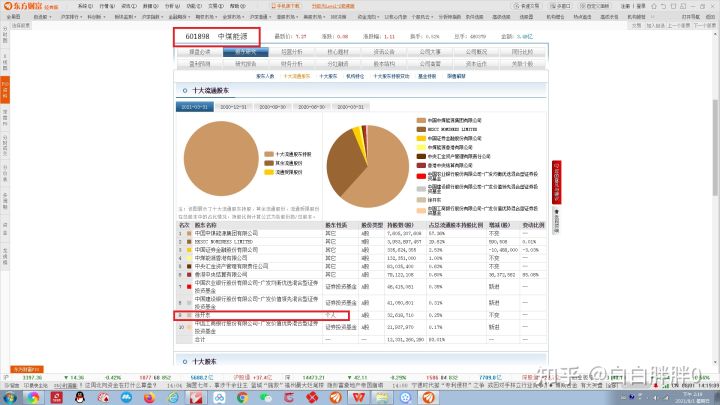Open the 系统 menu in the title bar
Screen dimensions: 720x405
point(85,6)
